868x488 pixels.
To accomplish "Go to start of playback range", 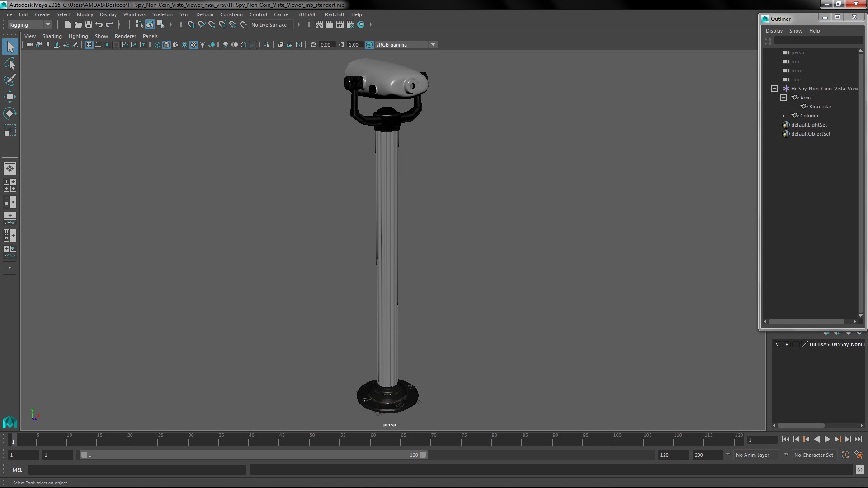I will pyautogui.click(x=785, y=439).
